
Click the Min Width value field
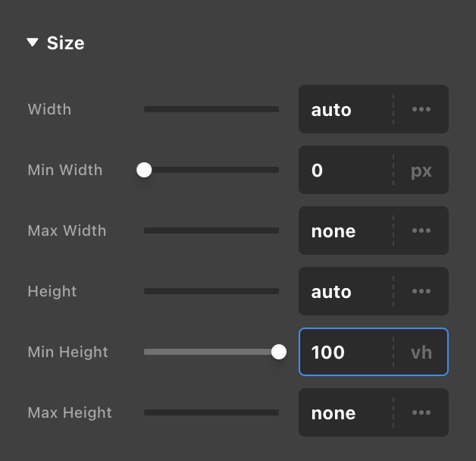pos(345,170)
